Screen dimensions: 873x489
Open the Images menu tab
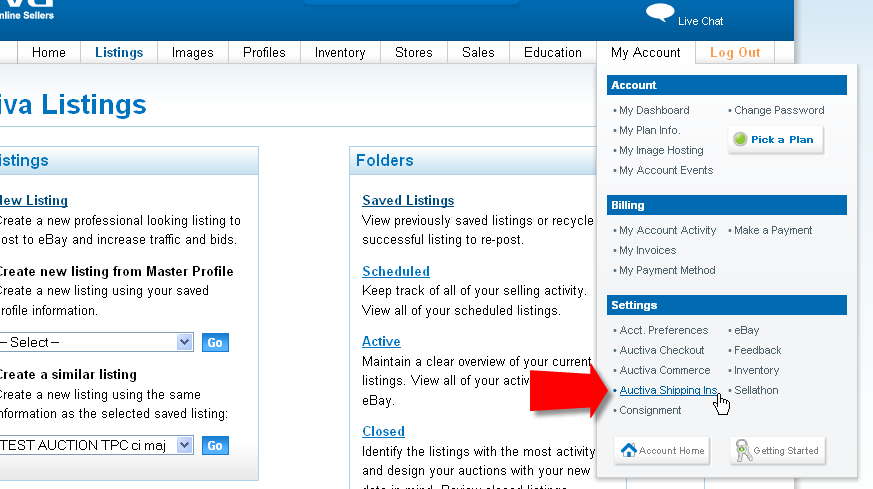(x=193, y=52)
